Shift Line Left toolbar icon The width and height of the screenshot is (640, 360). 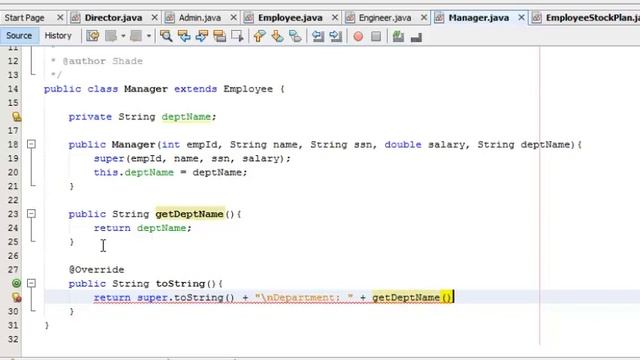(318, 36)
